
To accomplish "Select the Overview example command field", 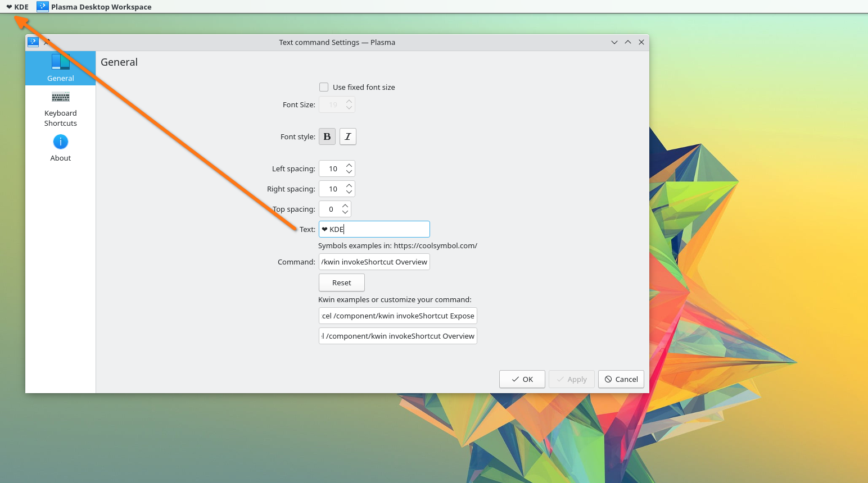I will tap(398, 336).
